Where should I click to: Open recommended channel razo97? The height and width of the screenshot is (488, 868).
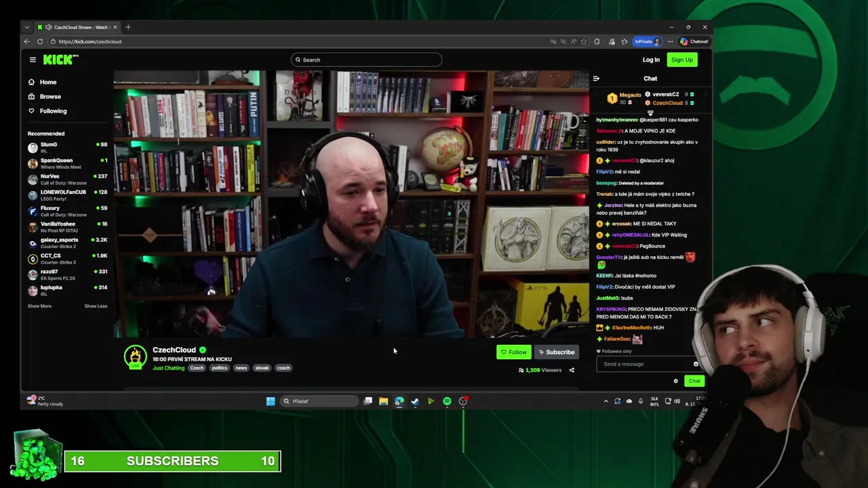point(67,274)
